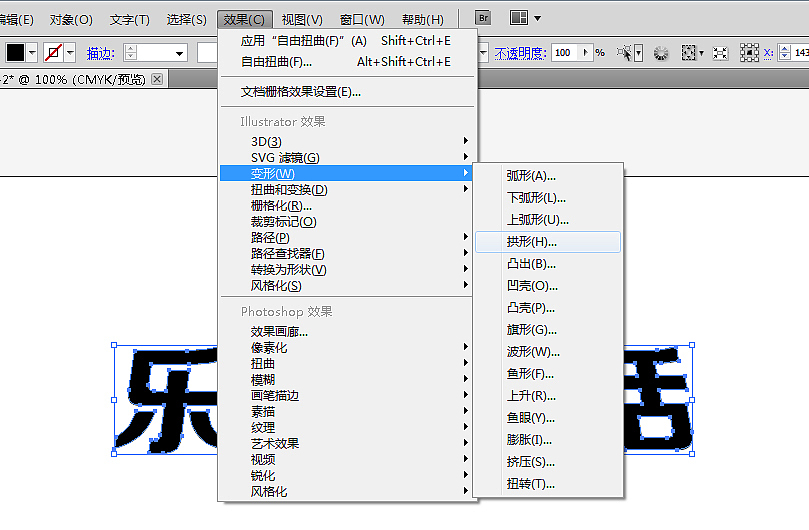Image resolution: width=809 pixels, height=530 pixels.
Task: Choose 自由扭曲(F)... with shortcut Alt+Shift+Ctrl+E
Action: pyautogui.click(x=346, y=62)
